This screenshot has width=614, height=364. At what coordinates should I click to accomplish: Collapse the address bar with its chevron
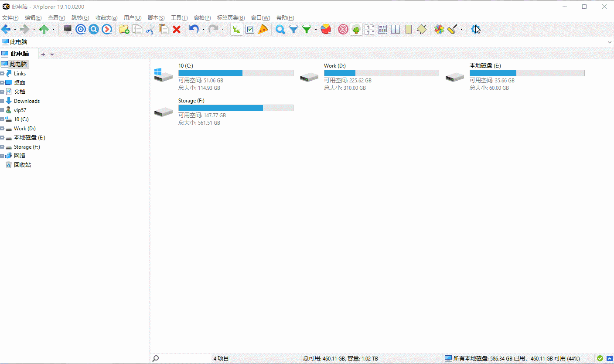tap(609, 42)
